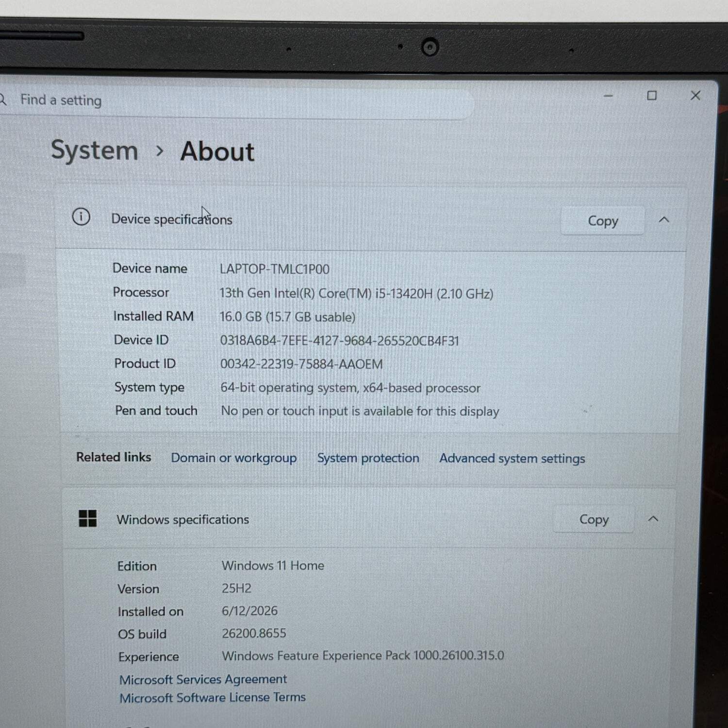Open Advanced system settings link
The width and height of the screenshot is (728, 728).
[512, 459]
